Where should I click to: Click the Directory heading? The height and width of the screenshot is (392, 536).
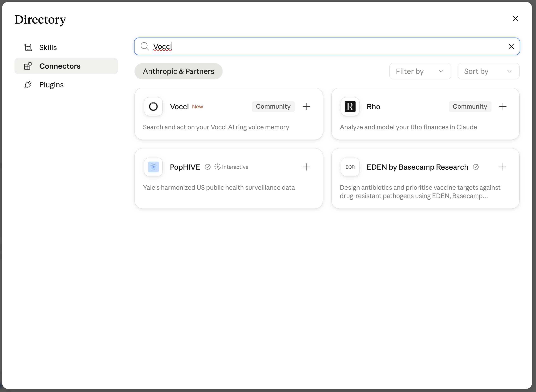point(40,20)
